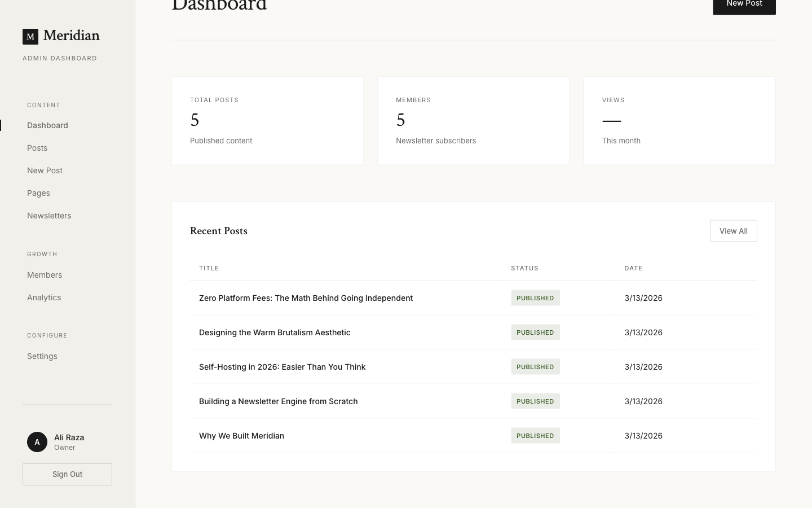Click the PUBLISHED badge for "Why We Built Meridian"
Image resolution: width=812 pixels, height=508 pixels.
[535, 435]
